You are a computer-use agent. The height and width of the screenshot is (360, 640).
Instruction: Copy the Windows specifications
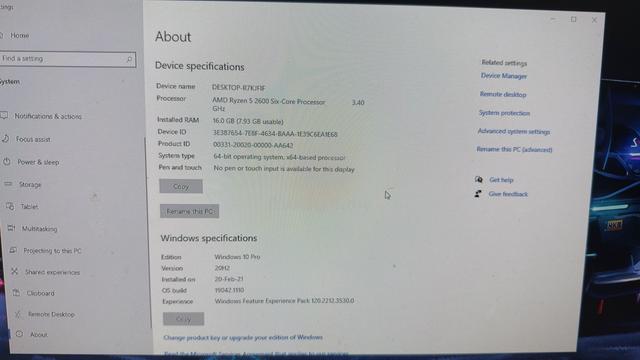183,319
